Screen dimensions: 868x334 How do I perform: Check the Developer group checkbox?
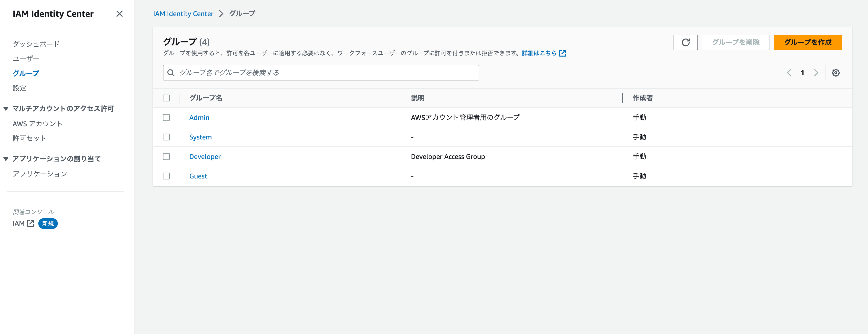pos(166,156)
